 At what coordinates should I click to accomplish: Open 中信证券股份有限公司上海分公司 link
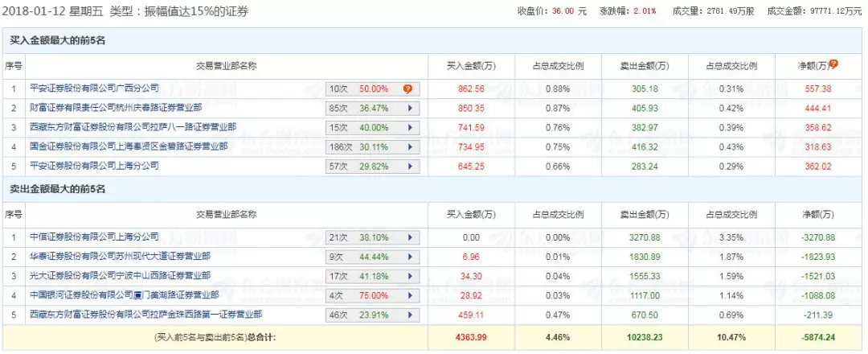click(95, 237)
